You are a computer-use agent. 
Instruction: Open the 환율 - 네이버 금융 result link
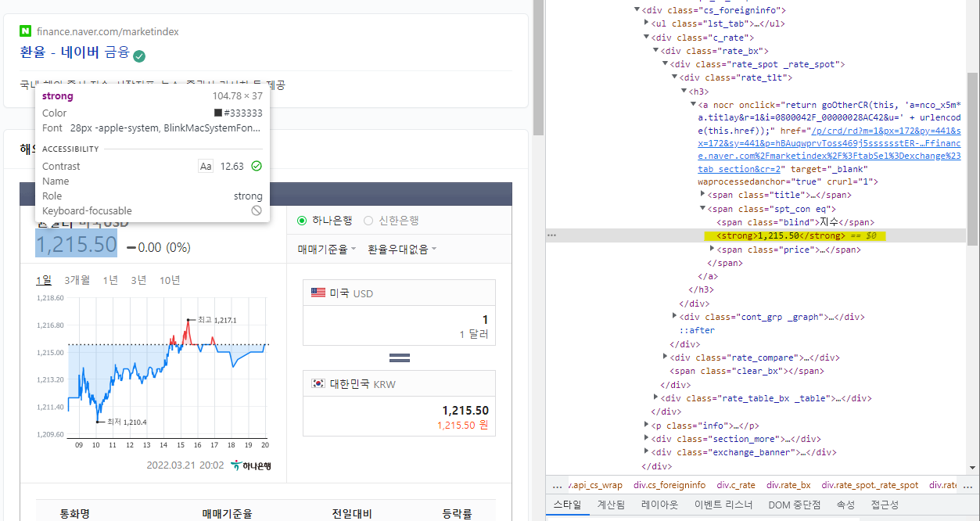point(75,53)
